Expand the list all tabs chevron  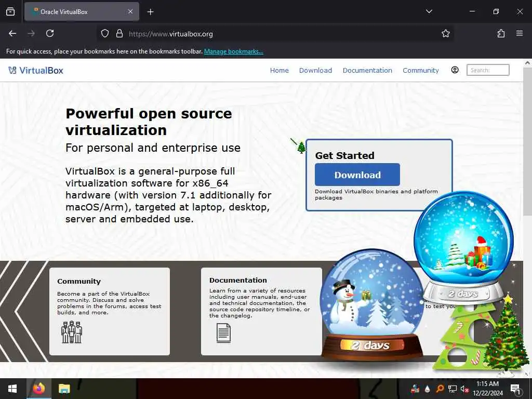pos(429,11)
